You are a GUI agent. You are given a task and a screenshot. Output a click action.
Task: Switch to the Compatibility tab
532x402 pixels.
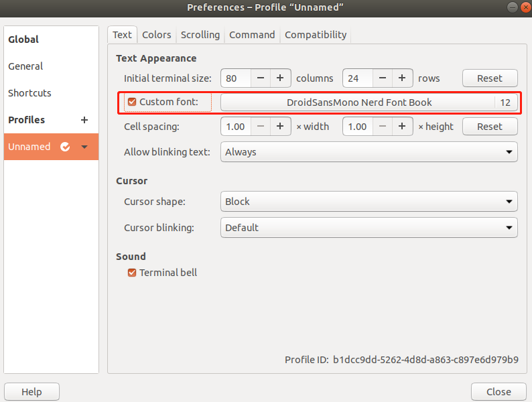point(316,35)
